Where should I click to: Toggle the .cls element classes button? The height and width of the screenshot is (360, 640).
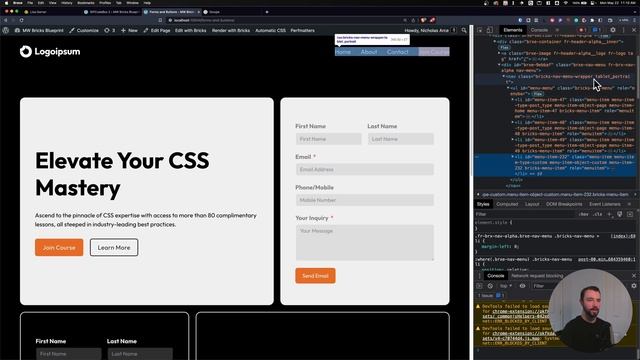[598, 214]
